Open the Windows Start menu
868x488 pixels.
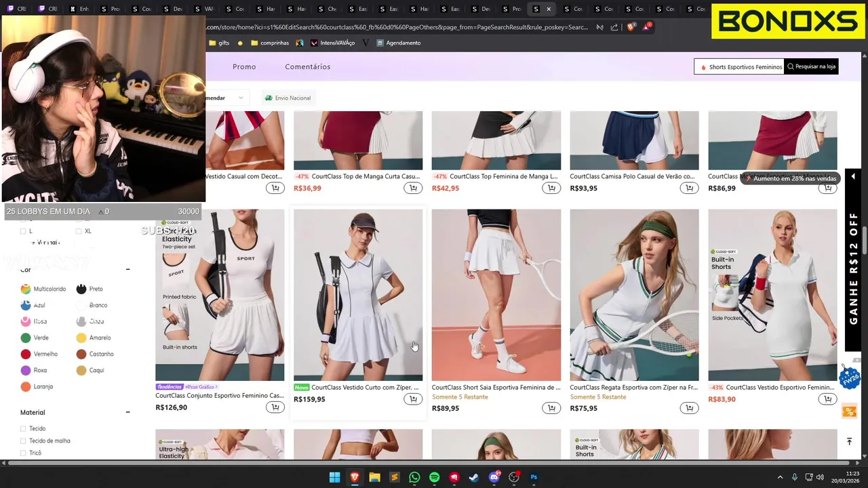pyautogui.click(x=334, y=477)
